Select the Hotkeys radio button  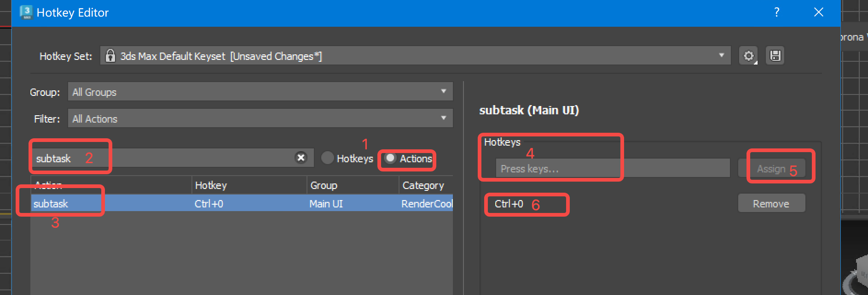pyautogui.click(x=328, y=158)
